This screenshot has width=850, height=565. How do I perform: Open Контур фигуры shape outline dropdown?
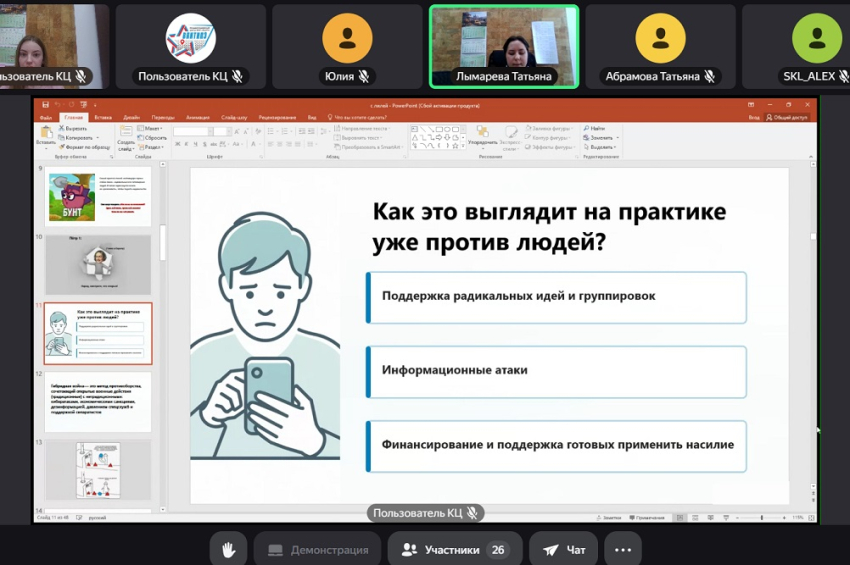(x=549, y=138)
